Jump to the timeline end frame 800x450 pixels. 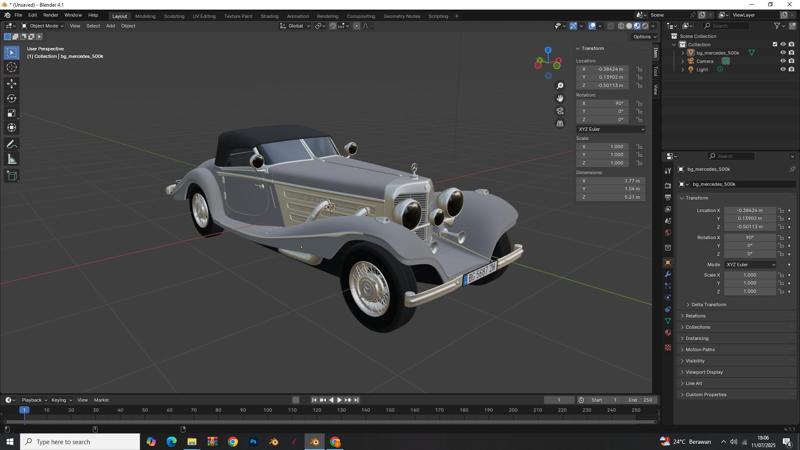click(357, 400)
